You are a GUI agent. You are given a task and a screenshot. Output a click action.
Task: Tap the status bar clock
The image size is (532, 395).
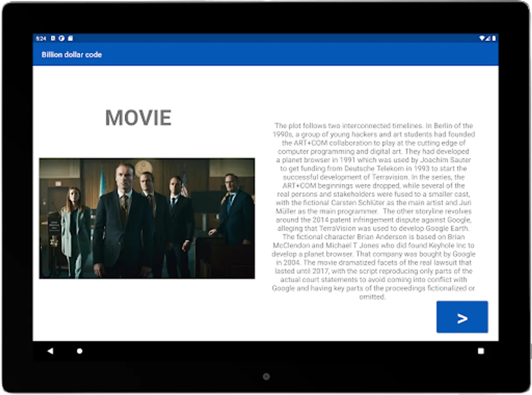pos(41,39)
